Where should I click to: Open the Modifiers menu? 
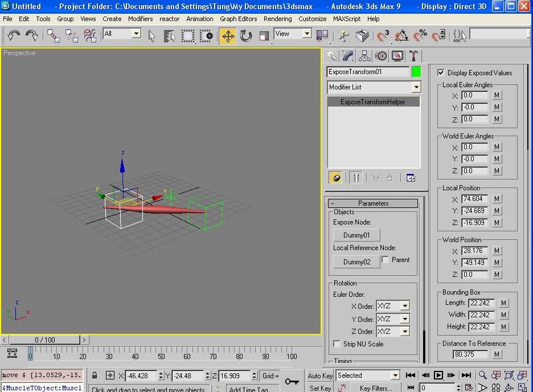click(141, 19)
